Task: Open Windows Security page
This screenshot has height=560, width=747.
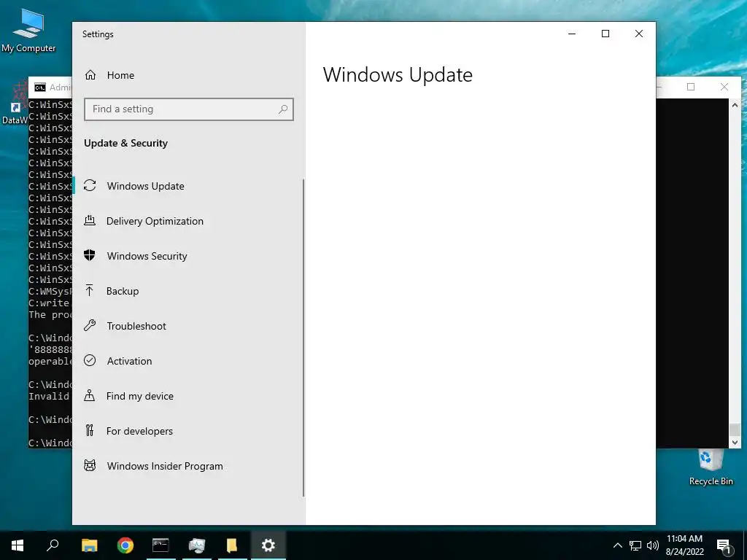Action: point(188,256)
